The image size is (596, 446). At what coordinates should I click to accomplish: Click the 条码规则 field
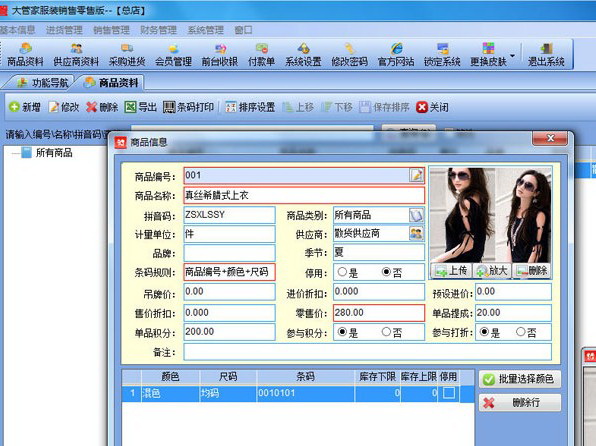229,272
